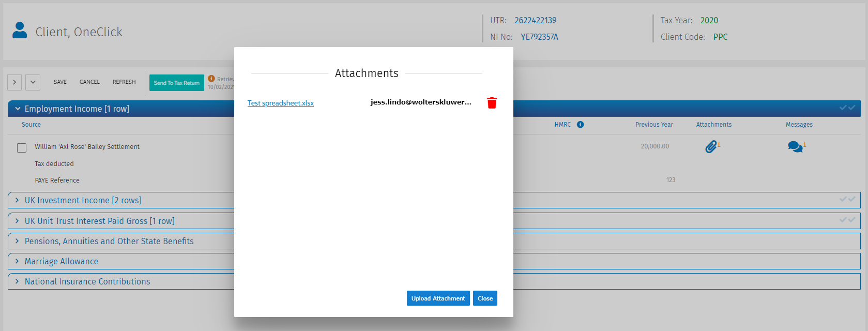
Task: Click the Client Code value PPC
Action: [x=720, y=37]
